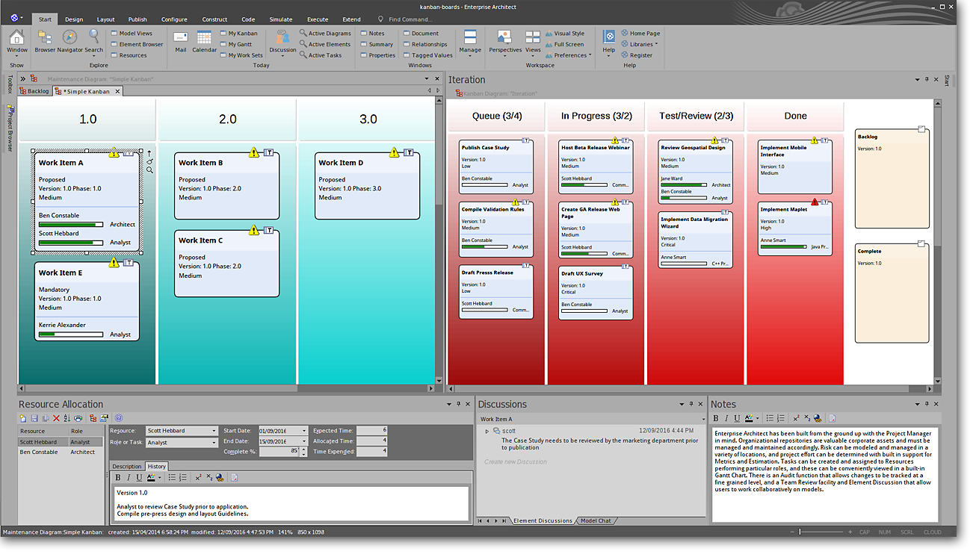Viewport: 979px width, 560px height.
Task: Open the Start Date dropdown picker
Action: pyautogui.click(x=303, y=431)
